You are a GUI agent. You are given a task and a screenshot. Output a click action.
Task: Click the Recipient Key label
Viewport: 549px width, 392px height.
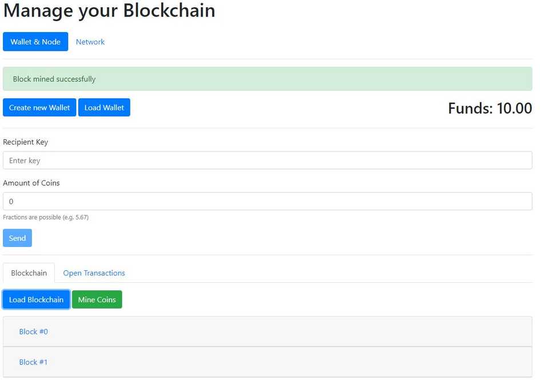coord(26,142)
